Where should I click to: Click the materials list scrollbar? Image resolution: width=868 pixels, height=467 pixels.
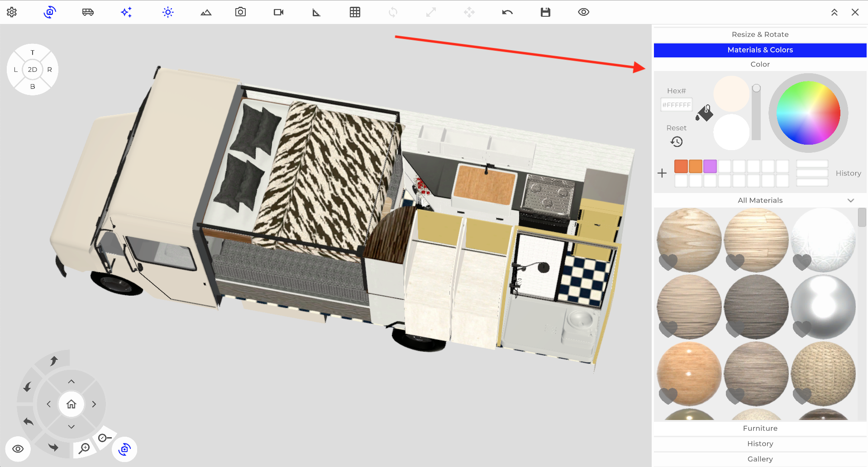tap(862, 217)
